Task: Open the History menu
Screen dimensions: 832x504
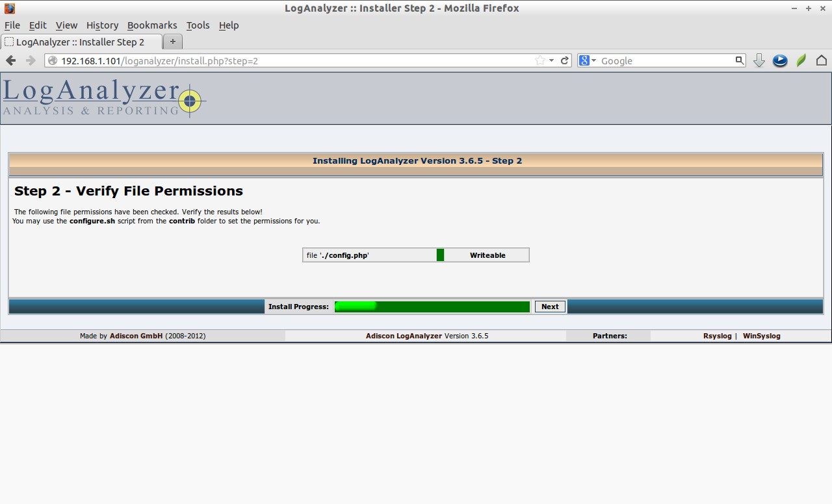Action: click(x=102, y=25)
